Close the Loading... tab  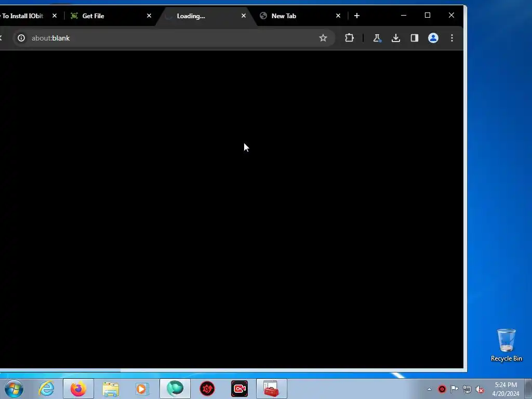click(x=244, y=16)
